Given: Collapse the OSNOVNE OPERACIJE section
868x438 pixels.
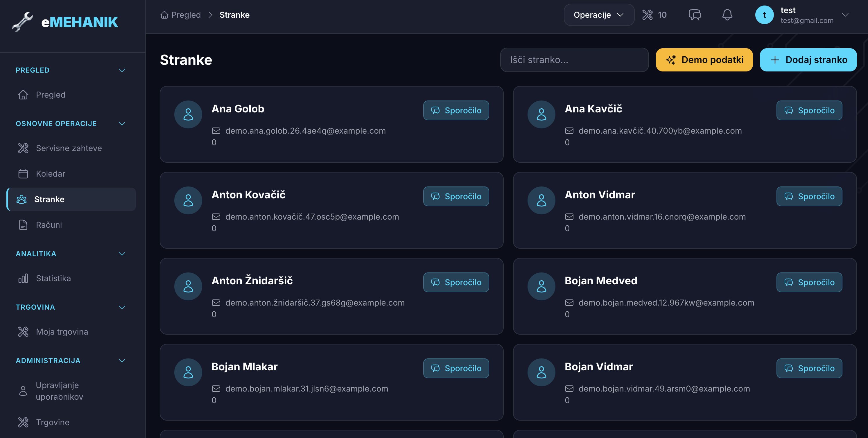Looking at the screenshot, I should pyautogui.click(x=122, y=124).
